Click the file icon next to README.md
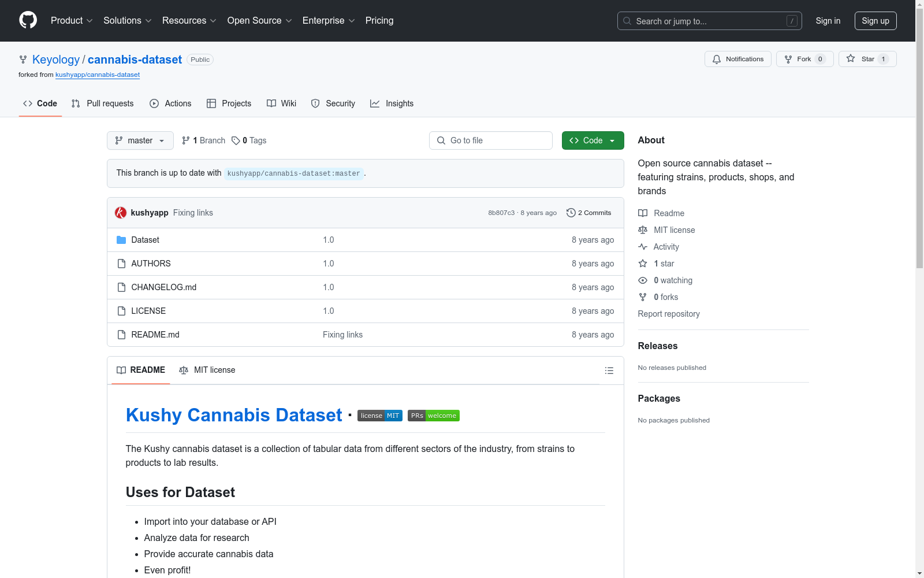 coord(121,335)
